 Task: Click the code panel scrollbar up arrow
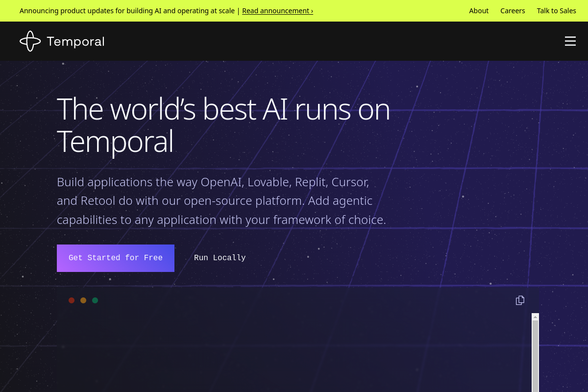pos(535,317)
